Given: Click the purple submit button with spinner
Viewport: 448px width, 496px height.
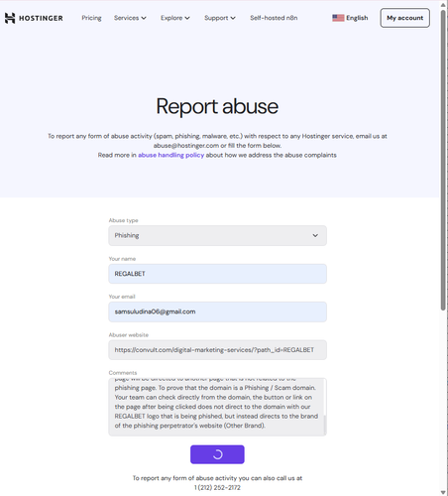Looking at the screenshot, I should click(217, 454).
